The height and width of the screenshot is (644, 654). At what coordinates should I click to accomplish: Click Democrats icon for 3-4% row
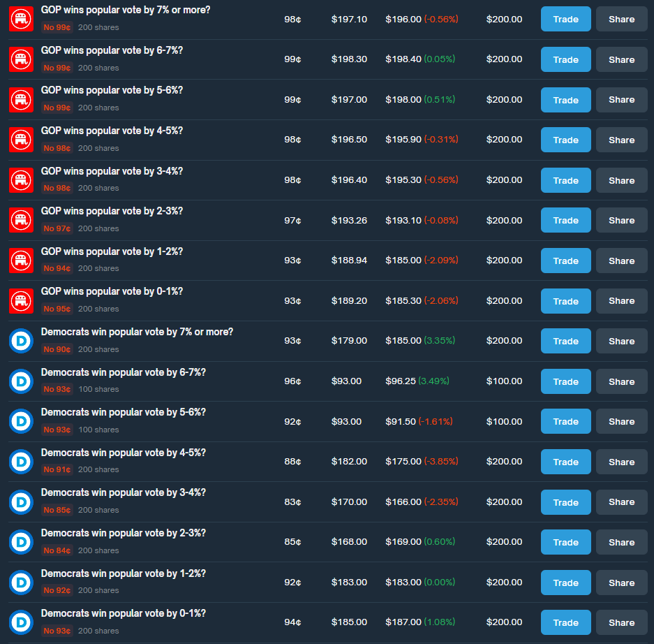21,502
